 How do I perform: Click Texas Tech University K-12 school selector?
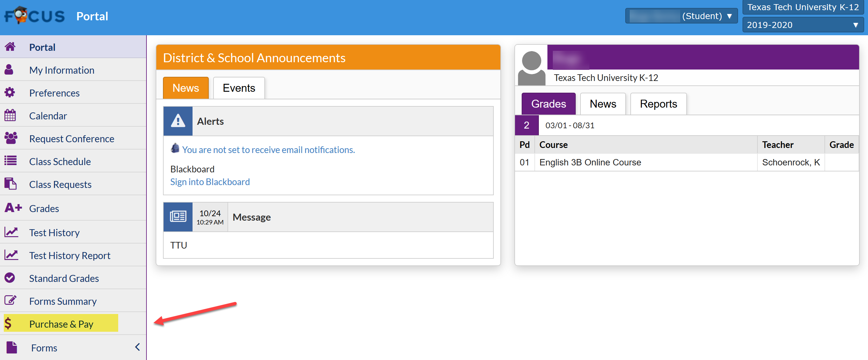[x=803, y=7]
